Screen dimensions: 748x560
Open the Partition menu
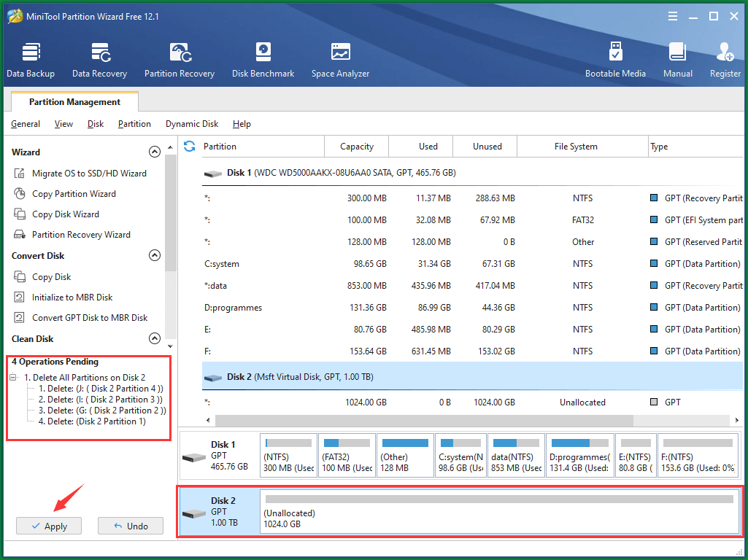coord(134,124)
